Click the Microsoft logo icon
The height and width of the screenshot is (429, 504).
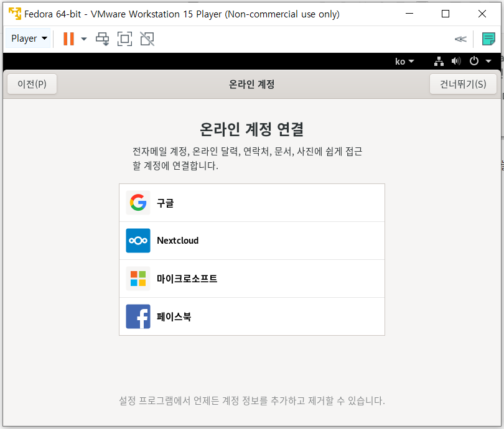[x=138, y=279]
